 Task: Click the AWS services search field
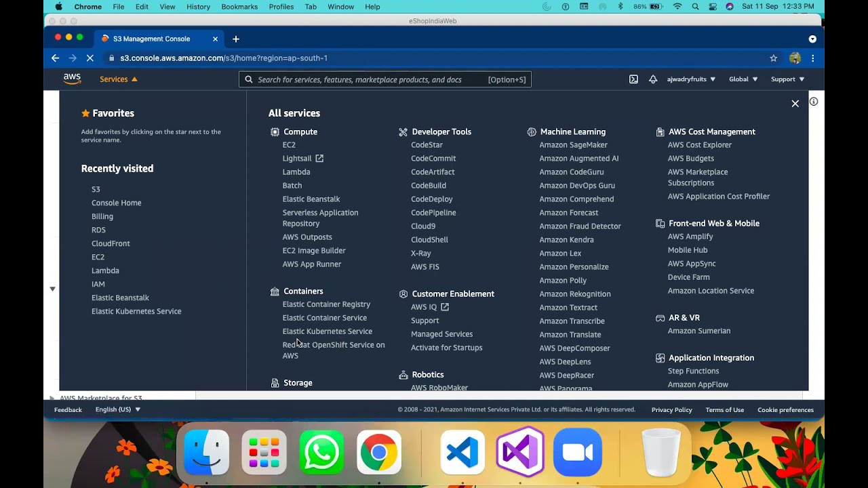pos(385,80)
